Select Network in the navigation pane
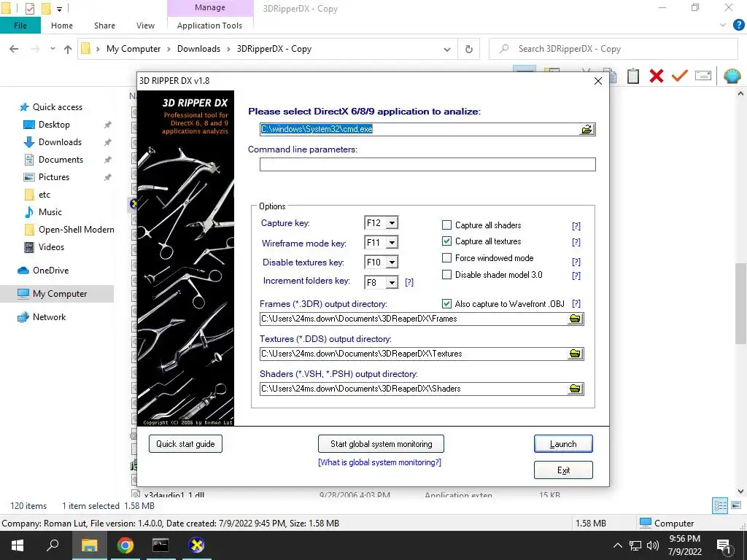Screen dimensions: 747x560 tap(49, 317)
